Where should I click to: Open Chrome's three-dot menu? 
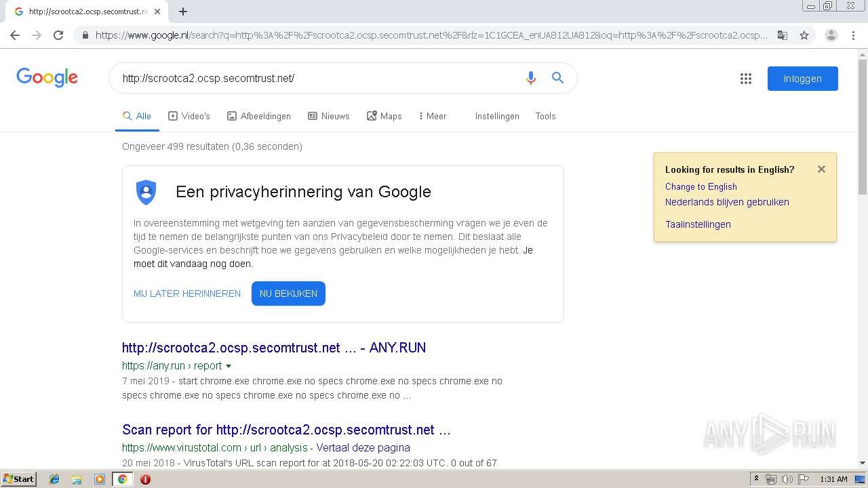[x=852, y=35]
